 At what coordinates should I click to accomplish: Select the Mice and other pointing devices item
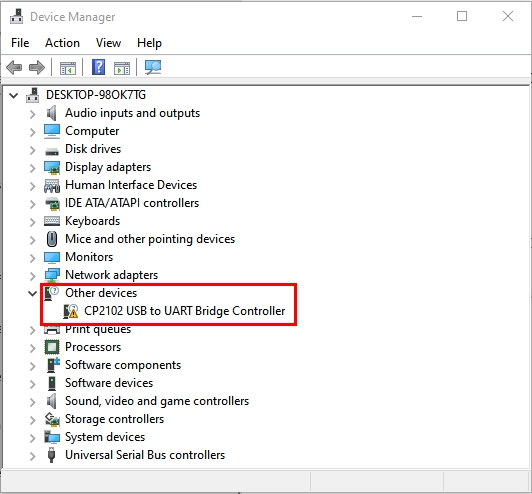pos(150,239)
